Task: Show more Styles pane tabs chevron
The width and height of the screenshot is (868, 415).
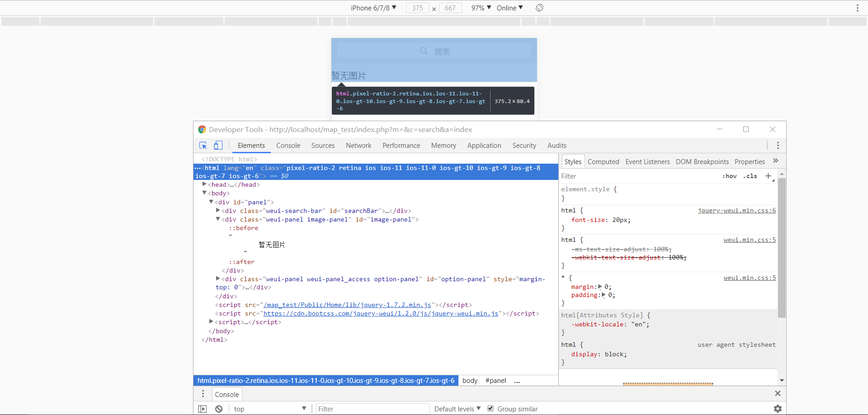Action: [776, 160]
